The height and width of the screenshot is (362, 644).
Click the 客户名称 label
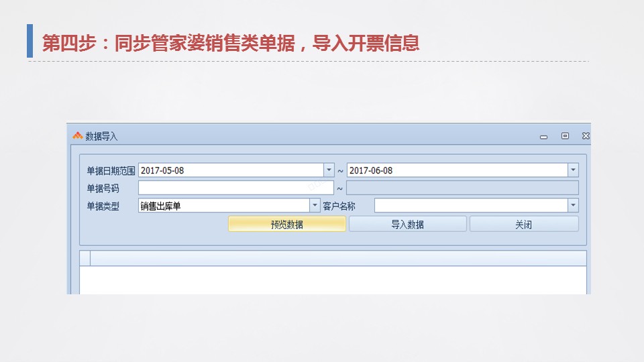point(339,206)
